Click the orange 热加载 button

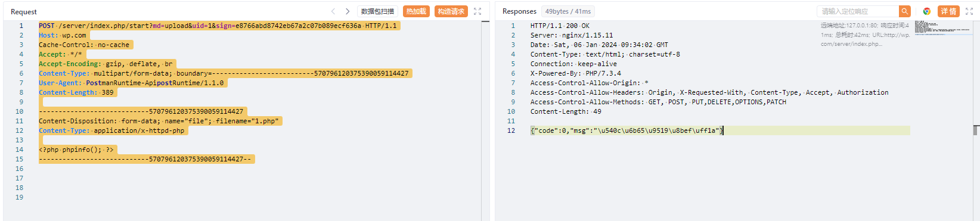click(416, 11)
